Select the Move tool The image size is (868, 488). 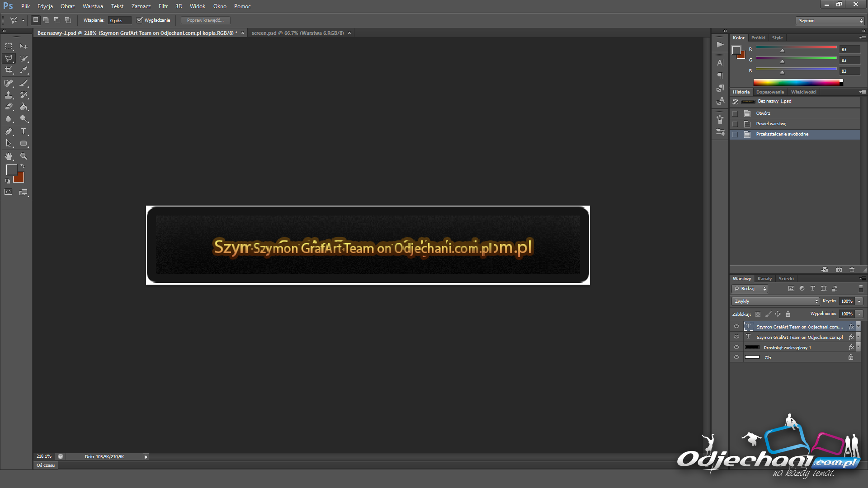(24, 47)
